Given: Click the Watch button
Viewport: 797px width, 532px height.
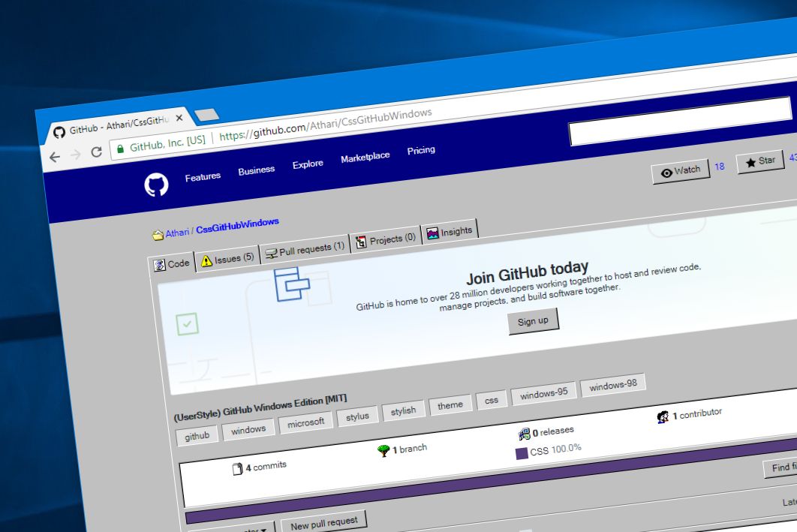Looking at the screenshot, I should click(x=681, y=171).
